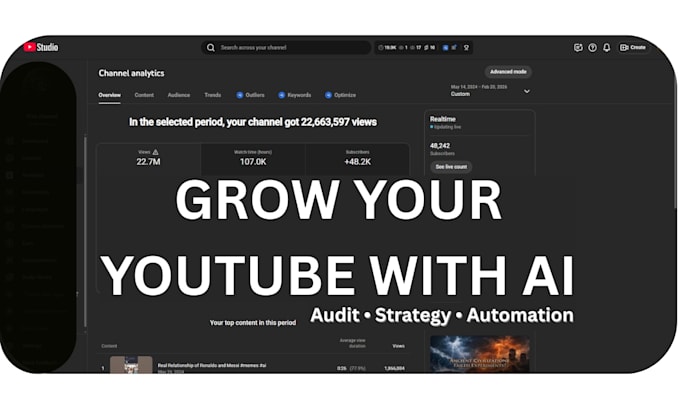The width and height of the screenshot is (680, 409).
Task: Go to the Trends tab
Action: pos(212,95)
